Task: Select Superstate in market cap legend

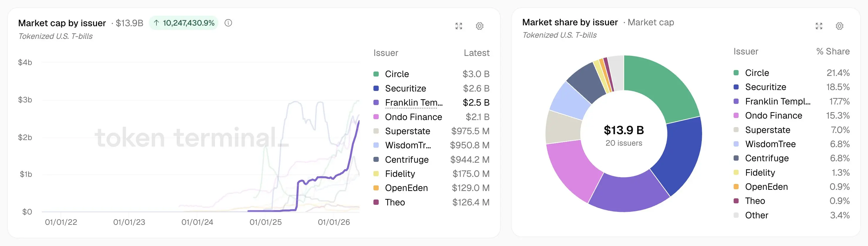Action: click(407, 131)
